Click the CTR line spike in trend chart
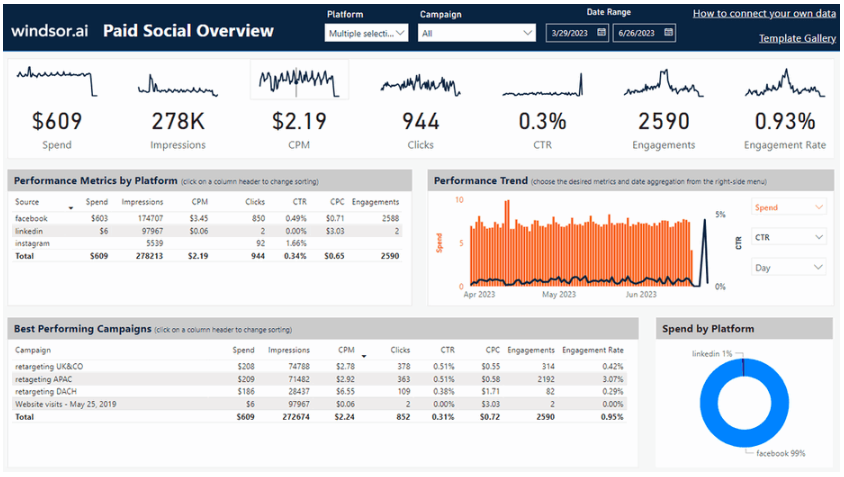This screenshot has height=477, width=844. (705, 252)
